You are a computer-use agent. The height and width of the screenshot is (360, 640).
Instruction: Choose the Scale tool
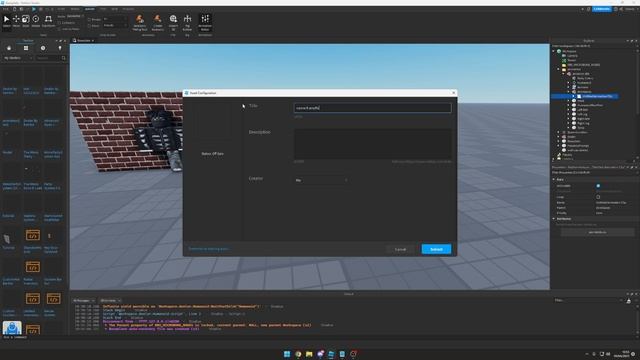coord(26,21)
